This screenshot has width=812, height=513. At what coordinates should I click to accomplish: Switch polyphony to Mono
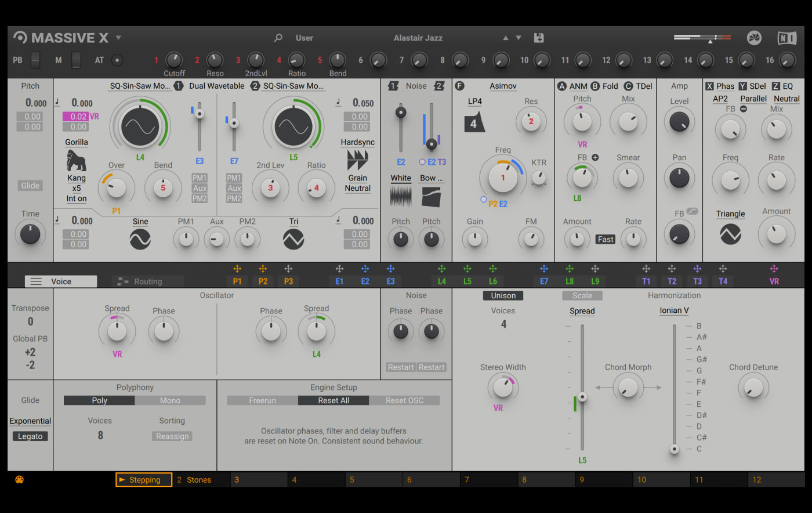click(170, 400)
